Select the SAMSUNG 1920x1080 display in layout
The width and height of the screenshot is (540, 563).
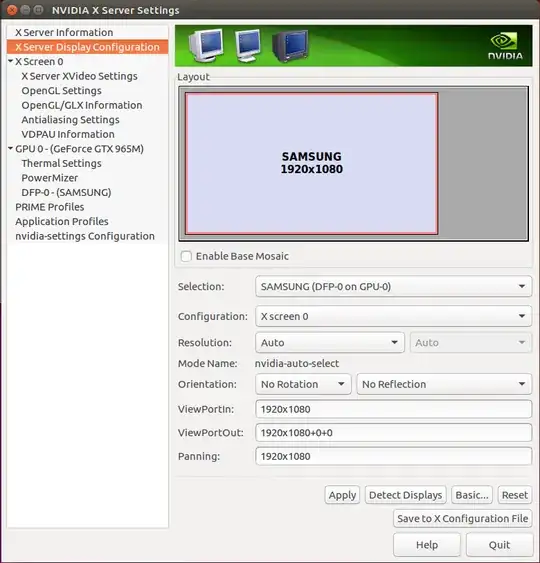click(x=312, y=163)
